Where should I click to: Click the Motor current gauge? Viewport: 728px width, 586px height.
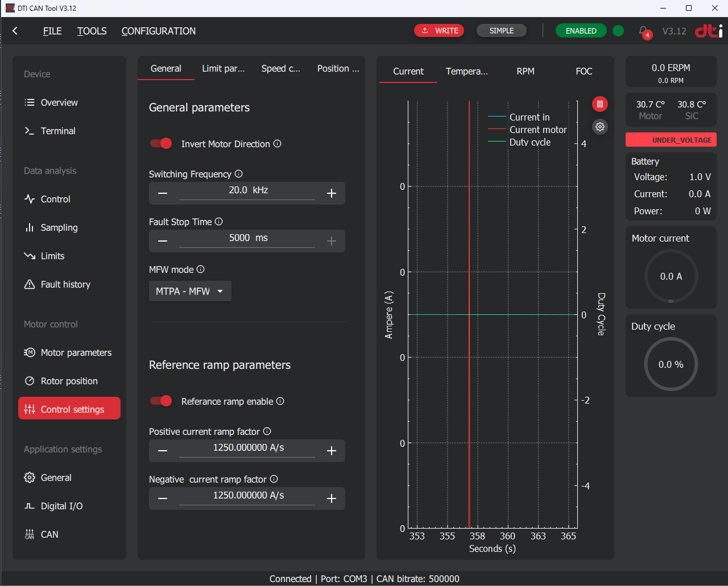tap(671, 276)
